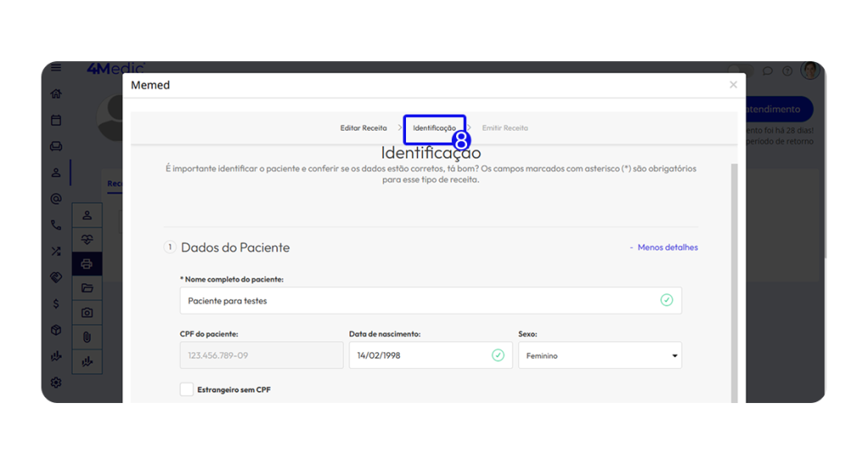The image size is (868, 465).
Task: Click the Data de nascimento field
Action: (420, 356)
